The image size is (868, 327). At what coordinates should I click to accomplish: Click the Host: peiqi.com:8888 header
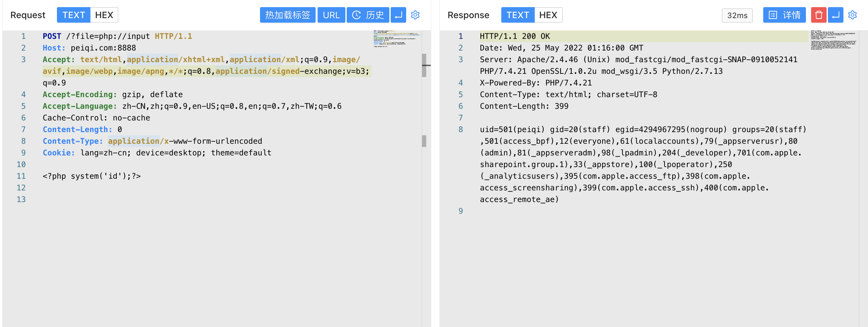coord(89,48)
